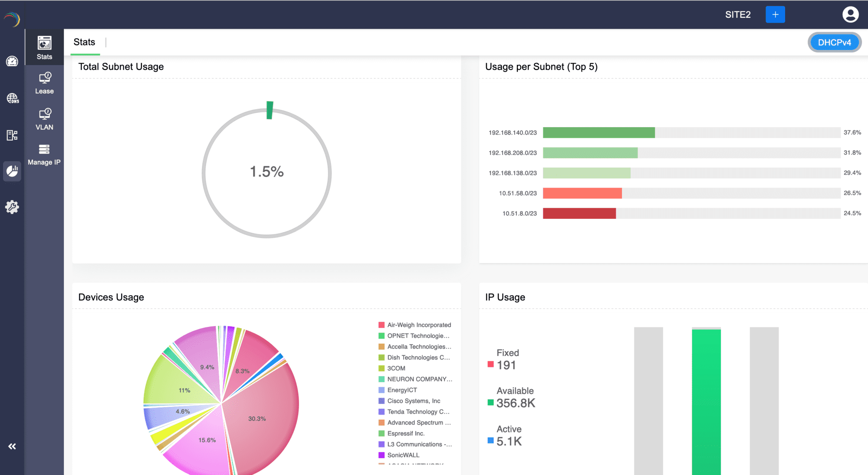Click the blue plus add button
The width and height of the screenshot is (868, 475).
775,15
